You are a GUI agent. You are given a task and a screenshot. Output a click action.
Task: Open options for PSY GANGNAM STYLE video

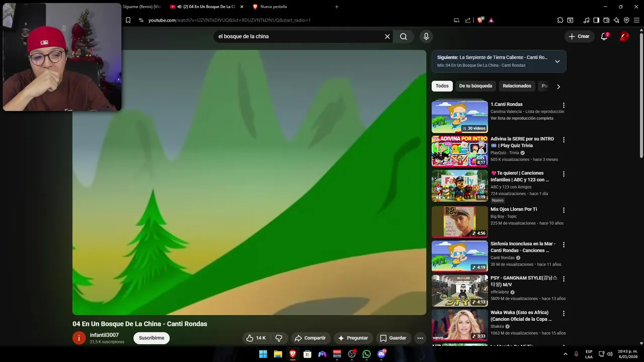tap(563, 279)
